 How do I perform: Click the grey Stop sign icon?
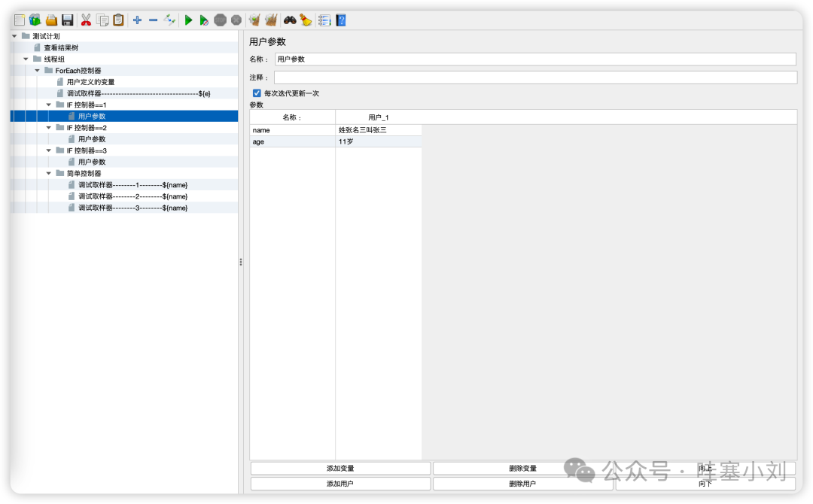click(221, 20)
